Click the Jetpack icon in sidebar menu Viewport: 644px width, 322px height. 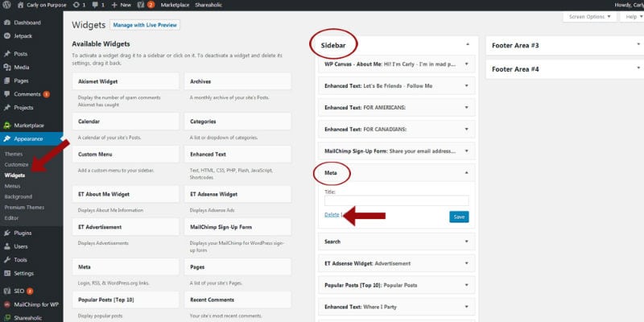click(7, 36)
